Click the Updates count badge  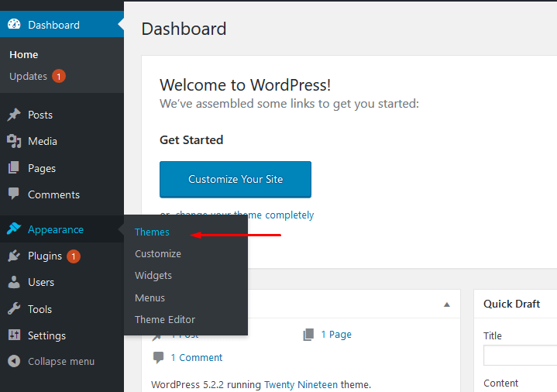[x=59, y=76]
